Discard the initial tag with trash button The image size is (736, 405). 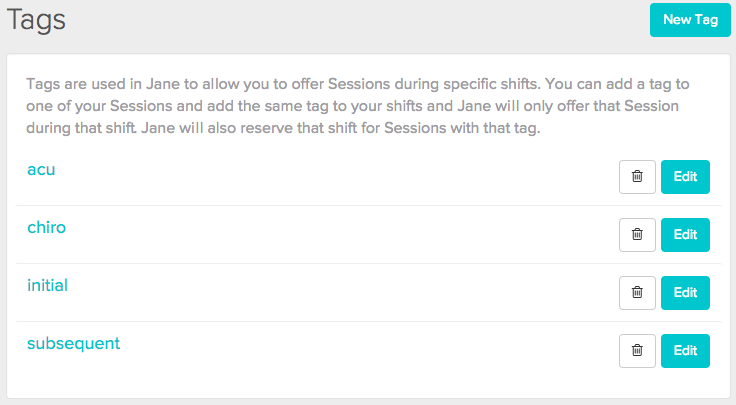point(637,292)
